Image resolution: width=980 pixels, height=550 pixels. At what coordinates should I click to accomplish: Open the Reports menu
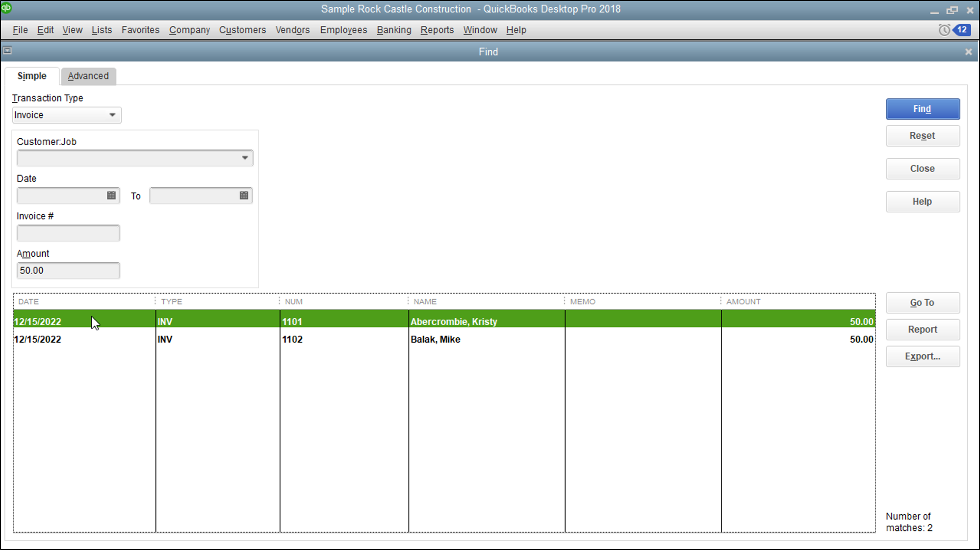(437, 30)
